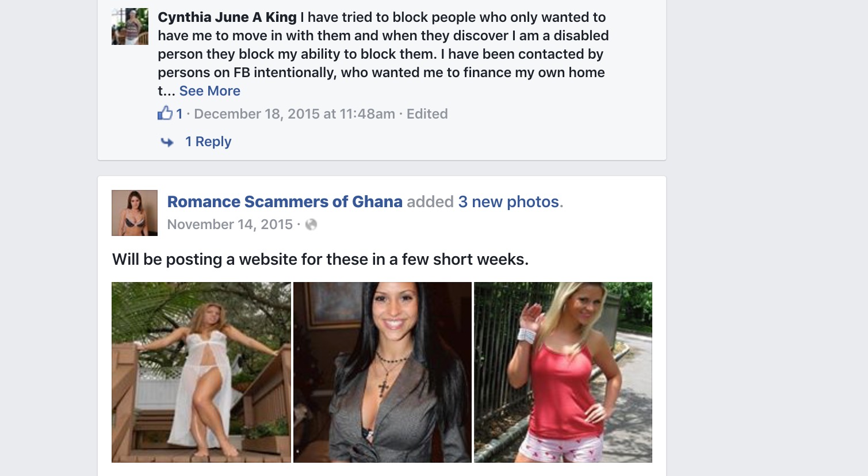Viewport: 868px width, 476px height.
Task: Open the Romance Scammers of Ghana page name
Action: pyautogui.click(x=285, y=201)
